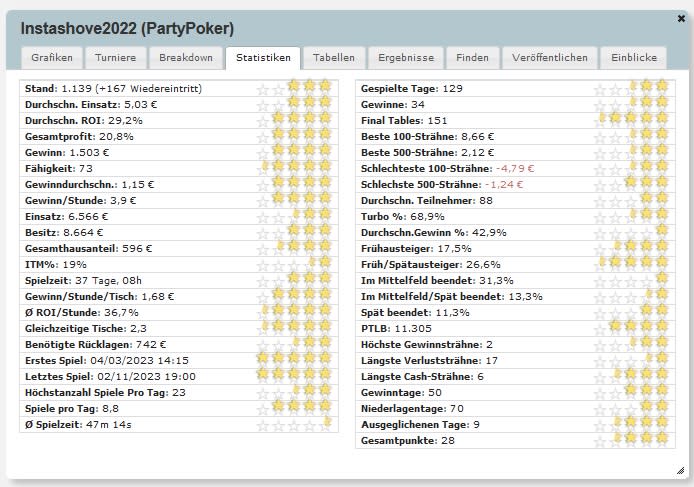The height and width of the screenshot is (487, 694).
Task: Click the star rating for PTLB
Action: (x=631, y=329)
